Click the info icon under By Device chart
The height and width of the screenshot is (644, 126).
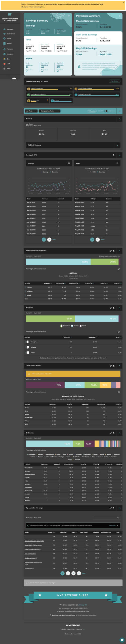[x=119, y=332]
